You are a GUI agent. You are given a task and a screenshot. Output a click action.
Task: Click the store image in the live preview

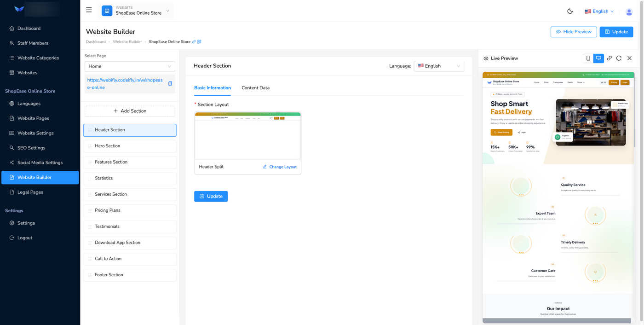pyautogui.click(x=591, y=122)
